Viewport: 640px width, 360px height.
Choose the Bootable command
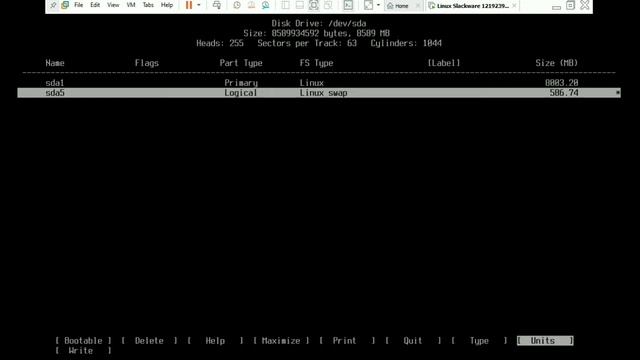[x=83, y=340]
